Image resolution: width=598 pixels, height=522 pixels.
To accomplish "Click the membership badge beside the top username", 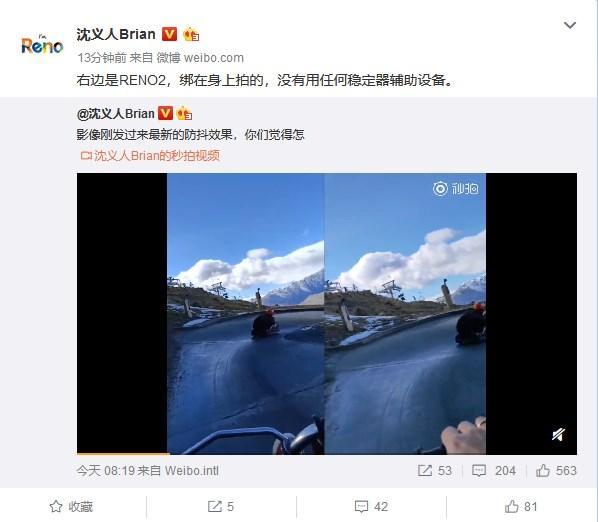I will [191, 35].
